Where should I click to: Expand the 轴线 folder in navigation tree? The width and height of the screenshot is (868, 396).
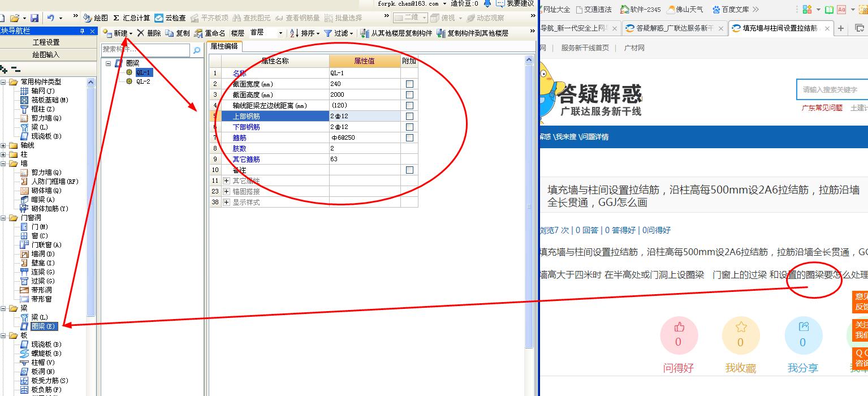click(x=3, y=145)
